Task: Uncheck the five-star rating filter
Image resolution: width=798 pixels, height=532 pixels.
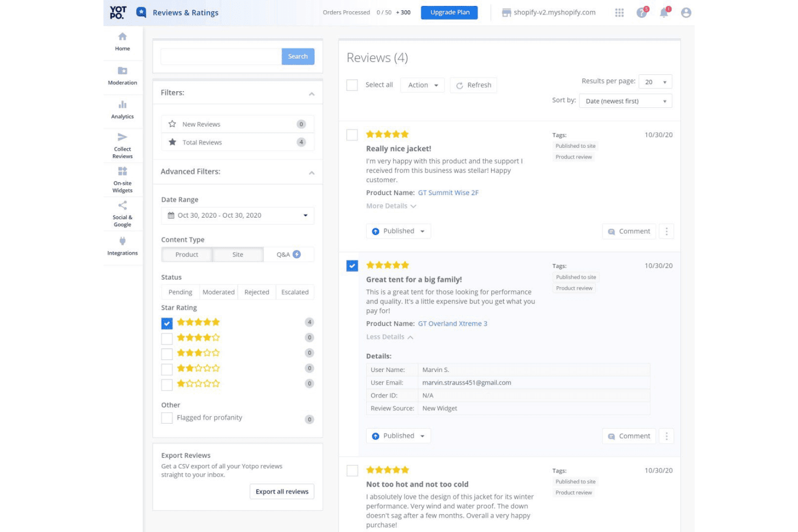Action: point(167,323)
